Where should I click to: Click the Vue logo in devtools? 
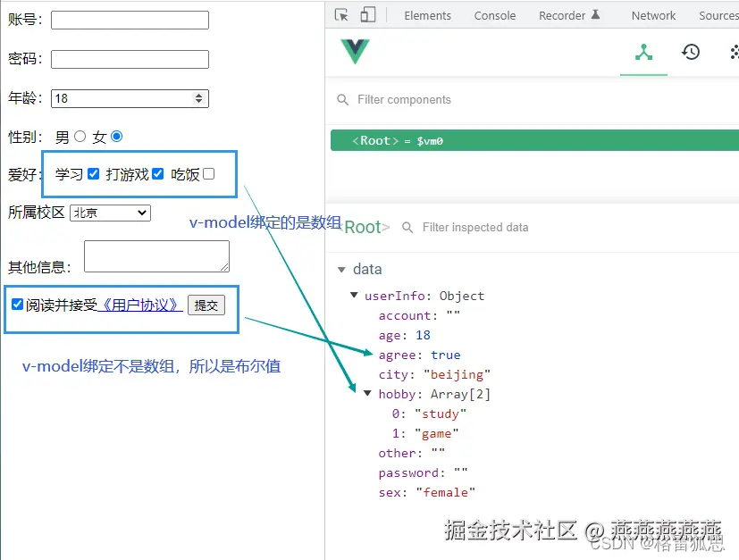tap(356, 51)
